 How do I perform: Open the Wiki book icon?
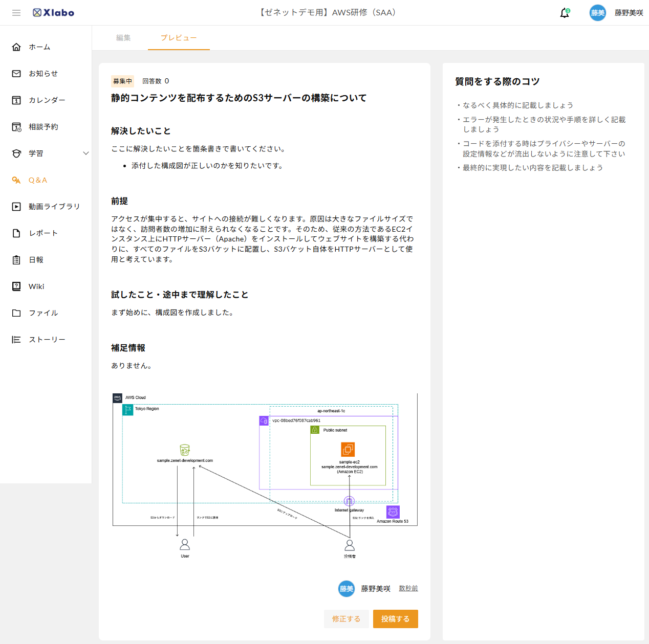coord(16,286)
